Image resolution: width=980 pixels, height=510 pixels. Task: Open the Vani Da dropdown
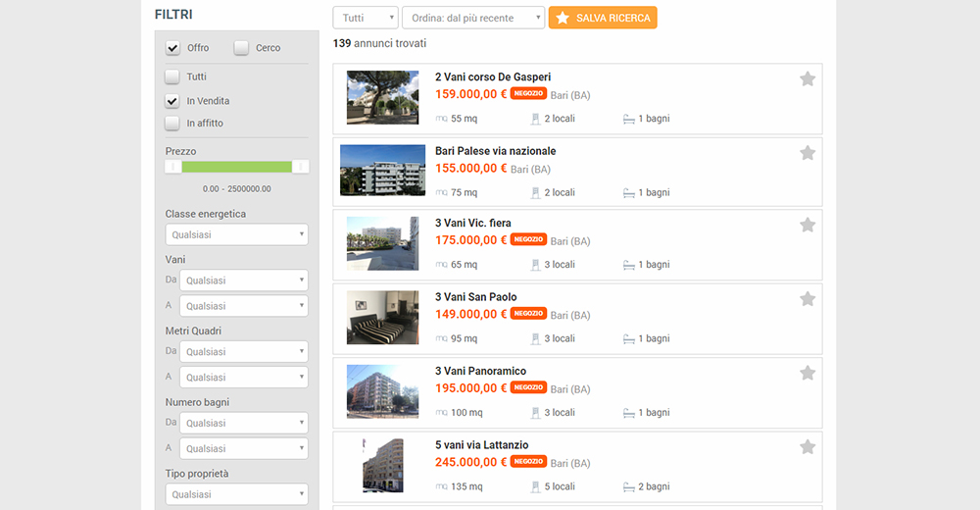pyautogui.click(x=244, y=280)
